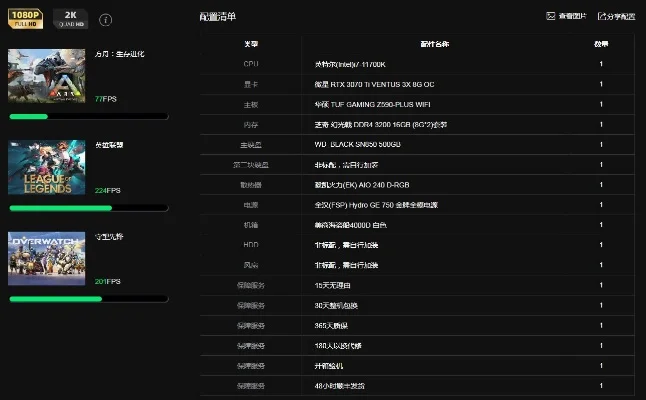Image resolution: width=646 pixels, height=400 pixels.
Task: Open the 查看图片 view image button
Action: coord(566,16)
